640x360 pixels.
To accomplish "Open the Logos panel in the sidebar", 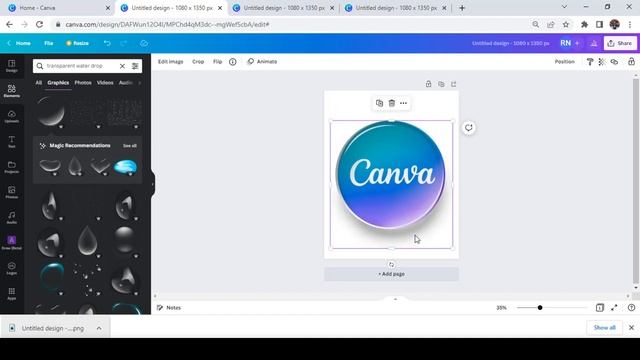I will coord(11,268).
